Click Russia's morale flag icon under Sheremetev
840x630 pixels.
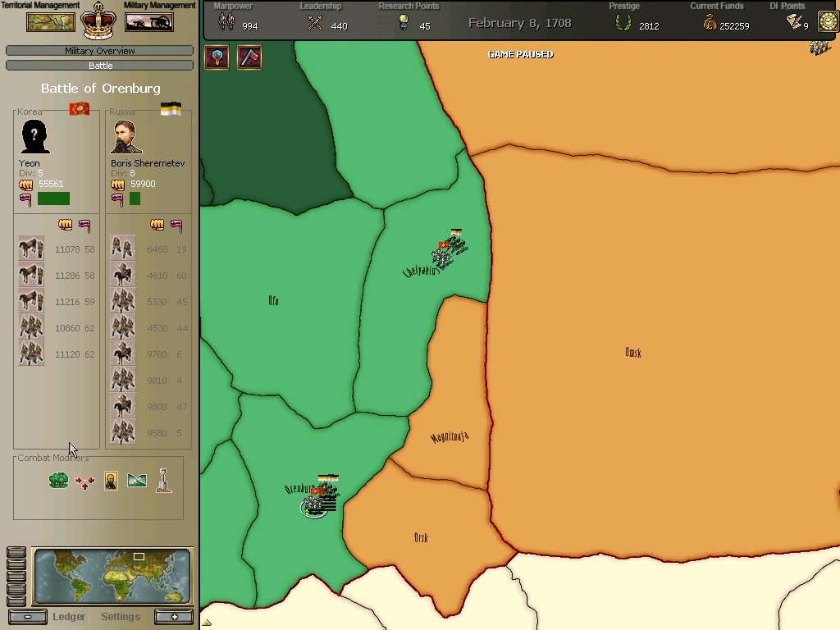click(117, 200)
